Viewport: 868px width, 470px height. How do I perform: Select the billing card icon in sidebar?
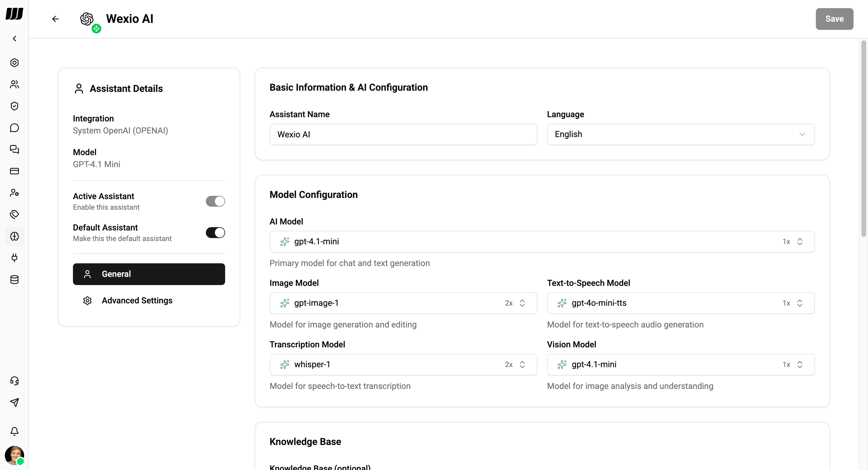click(14, 171)
